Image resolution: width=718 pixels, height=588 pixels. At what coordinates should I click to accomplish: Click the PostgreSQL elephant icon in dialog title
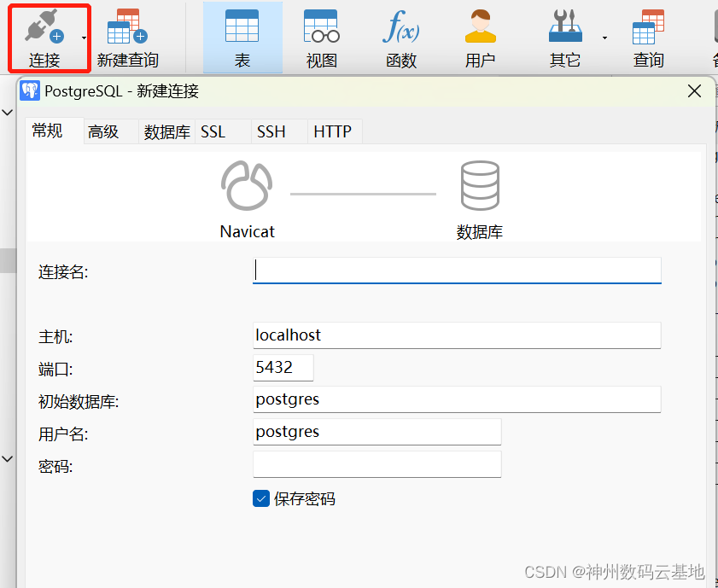tap(30, 91)
